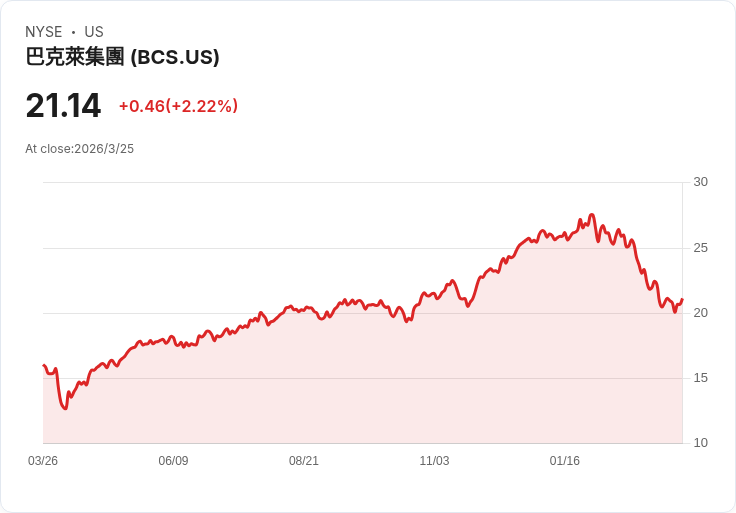Click the 20 label on price axis
The image size is (736, 513).
pos(701,313)
